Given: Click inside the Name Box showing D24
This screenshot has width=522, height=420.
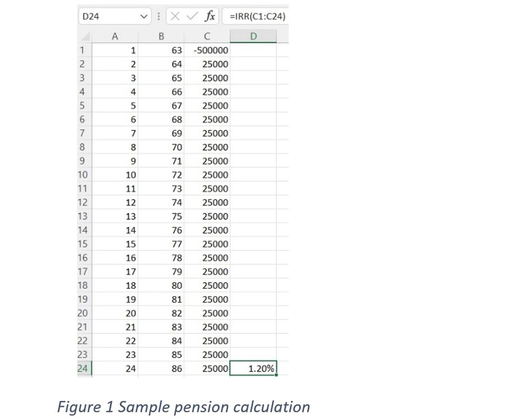Looking at the screenshot, I should click(x=109, y=16).
